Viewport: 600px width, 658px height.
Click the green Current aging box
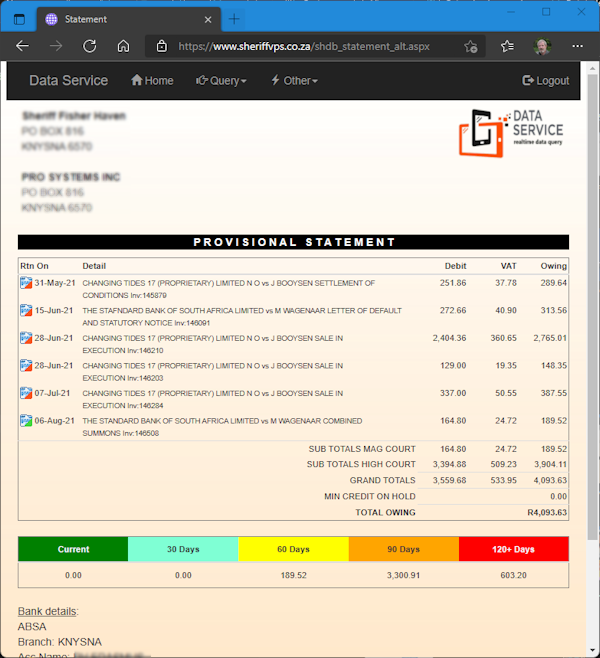tap(73, 549)
